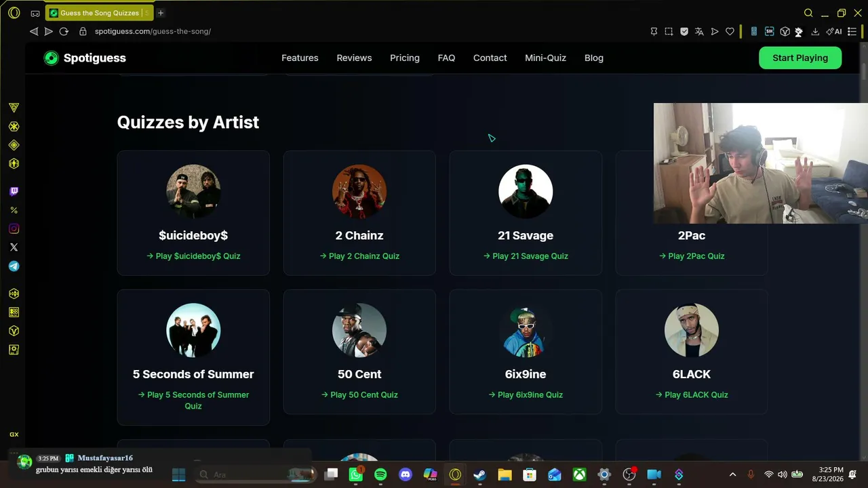Image resolution: width=868 pixels, height=488 pixels.
Task: Open the Blog menu item
Action: 594,58
